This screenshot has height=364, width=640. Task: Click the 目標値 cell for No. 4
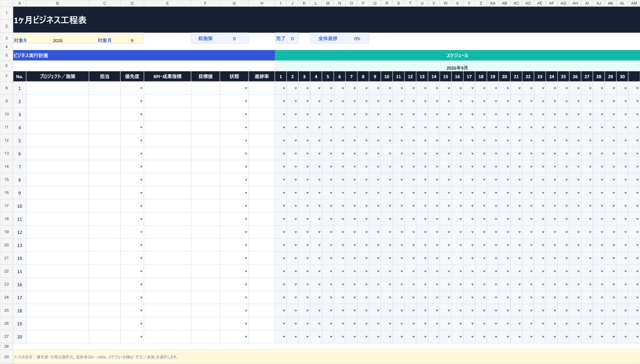(205, 128)
